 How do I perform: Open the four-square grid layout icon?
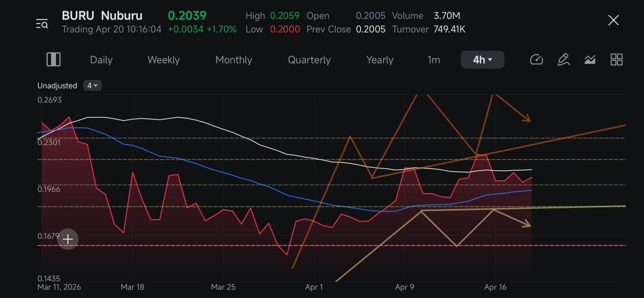617,60
